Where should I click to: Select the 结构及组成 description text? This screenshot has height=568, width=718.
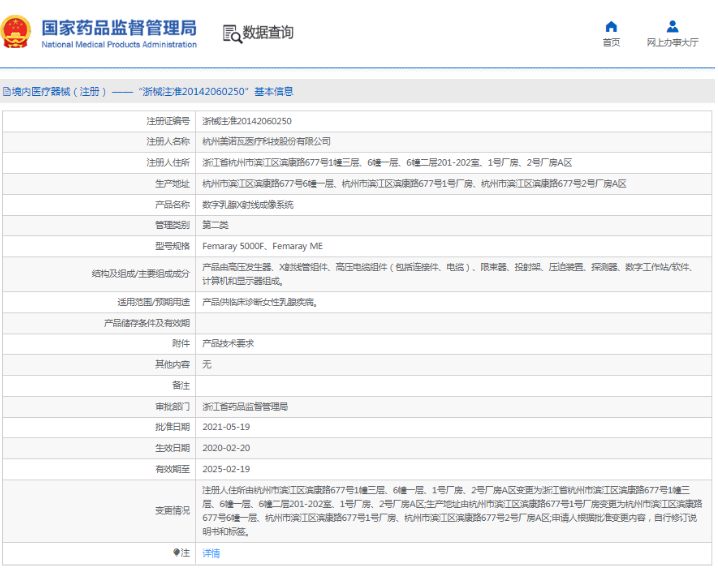pos(448,274)
